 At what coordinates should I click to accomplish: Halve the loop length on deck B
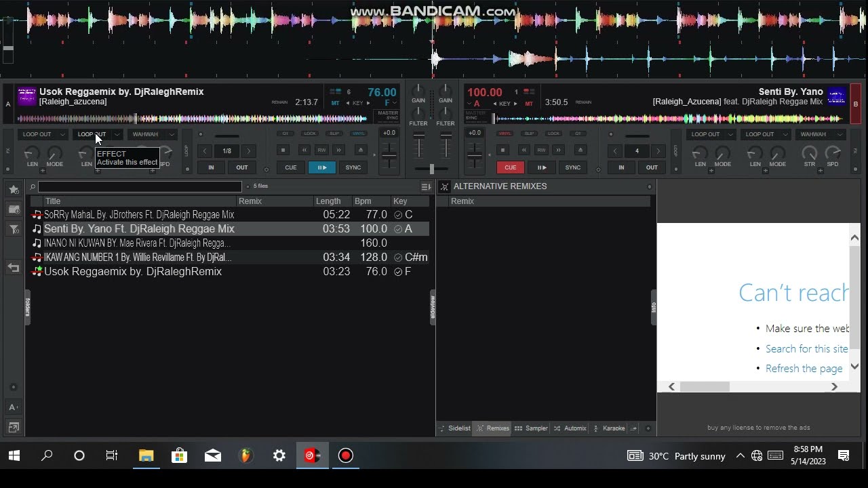(615, 151)
